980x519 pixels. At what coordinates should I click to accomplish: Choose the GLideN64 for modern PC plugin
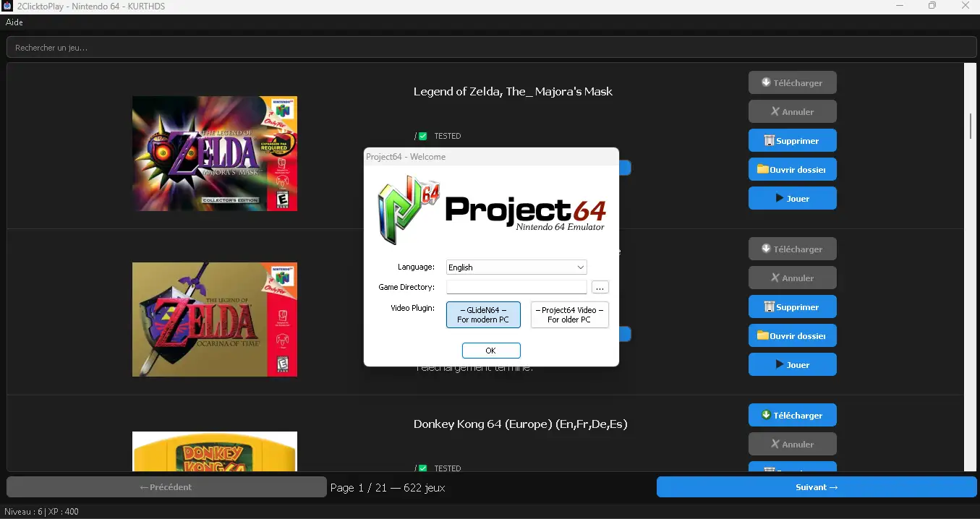(483, 314)
